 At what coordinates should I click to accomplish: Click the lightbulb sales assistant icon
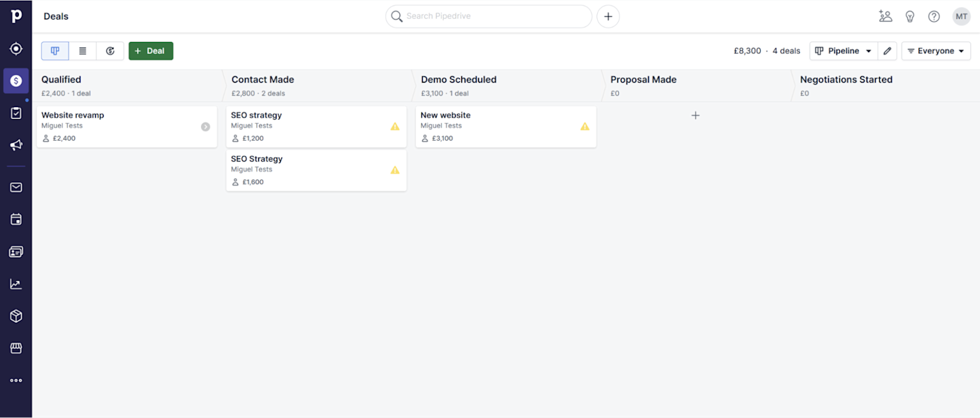[x=910, y=16]
